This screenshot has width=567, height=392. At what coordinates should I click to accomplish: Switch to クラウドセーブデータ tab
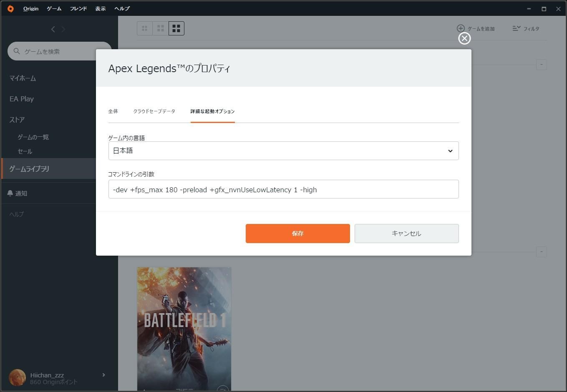(154, 111)
